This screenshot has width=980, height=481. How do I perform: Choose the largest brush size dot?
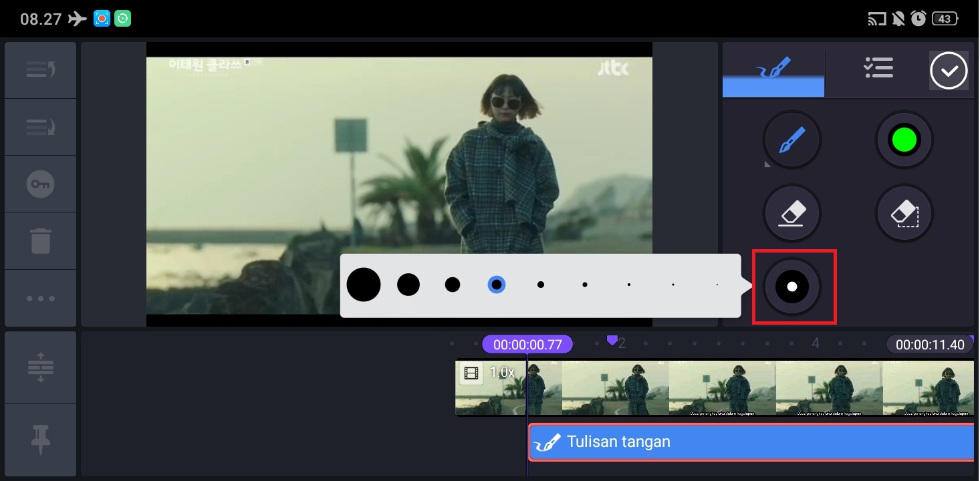click(x=364, y=285)
